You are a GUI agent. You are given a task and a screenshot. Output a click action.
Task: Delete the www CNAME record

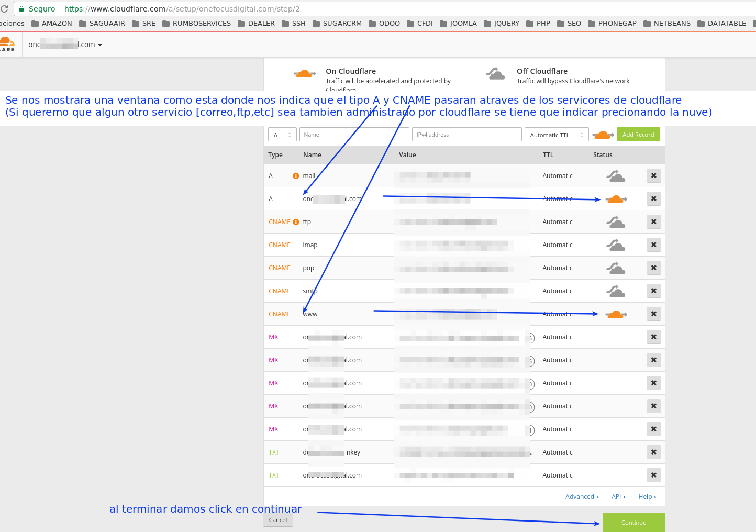[654, 314]
